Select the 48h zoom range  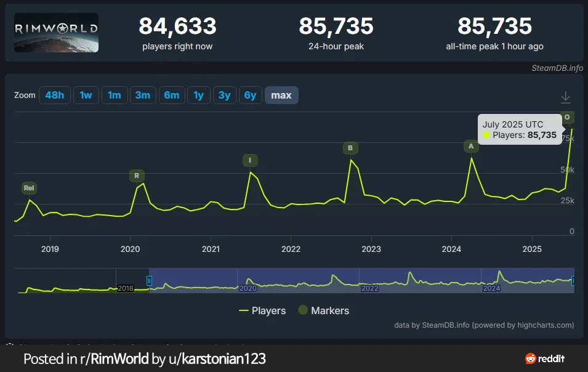point(54,95)
